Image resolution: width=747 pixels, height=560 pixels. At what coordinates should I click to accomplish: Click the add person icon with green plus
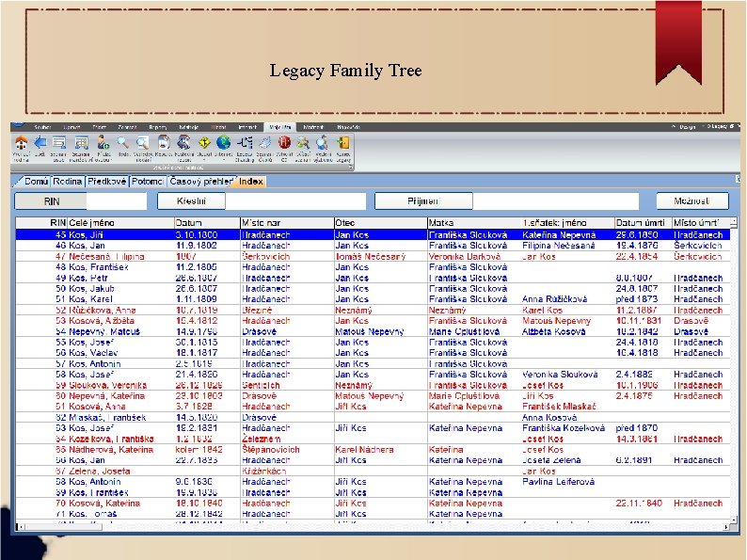103,142
